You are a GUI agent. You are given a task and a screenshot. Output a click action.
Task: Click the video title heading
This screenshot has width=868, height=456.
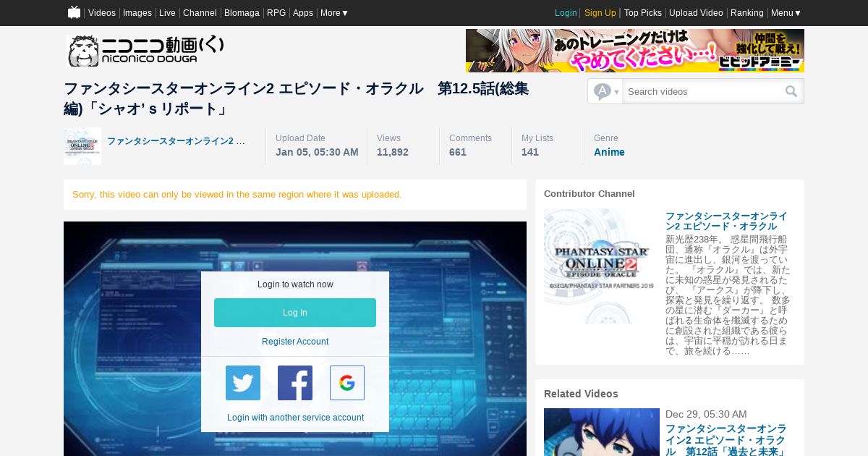point(296,98)
